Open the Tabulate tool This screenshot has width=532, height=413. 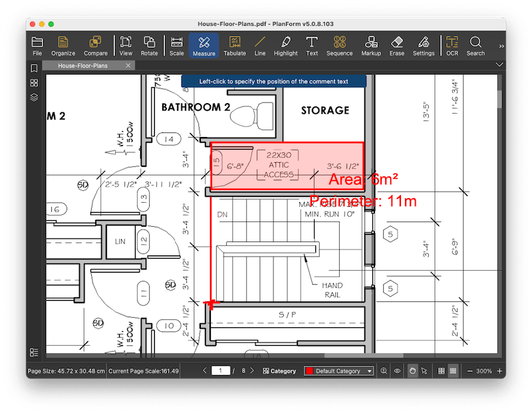click(235, 46)
